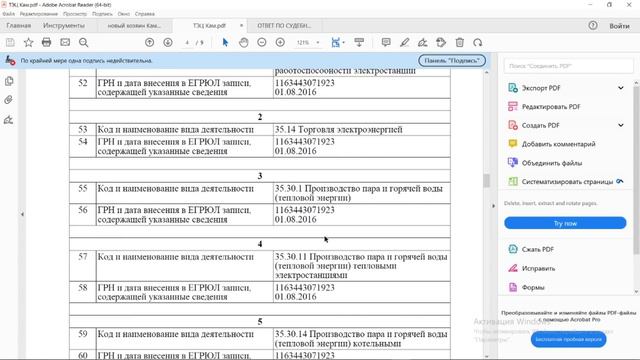Click the Save file icon in toolbar
This screenshot has height=360, width=640.
click(10, 42)
